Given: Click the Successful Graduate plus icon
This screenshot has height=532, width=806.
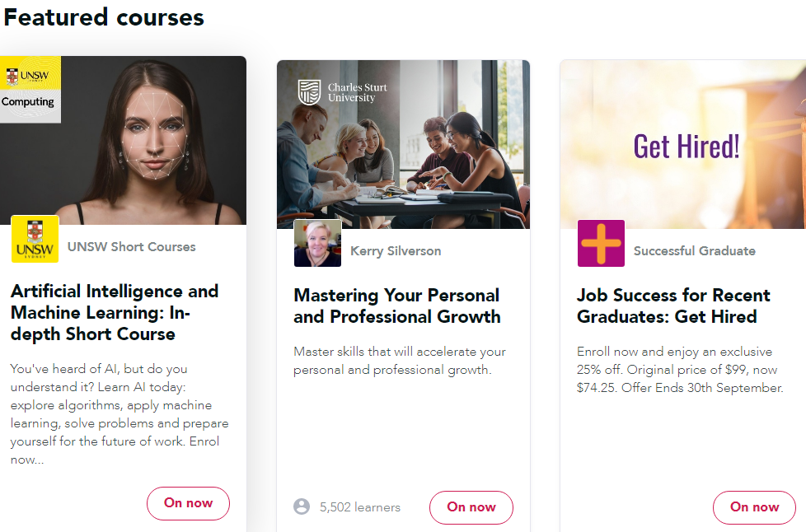Looking at the screenshot, I should 601,243.
